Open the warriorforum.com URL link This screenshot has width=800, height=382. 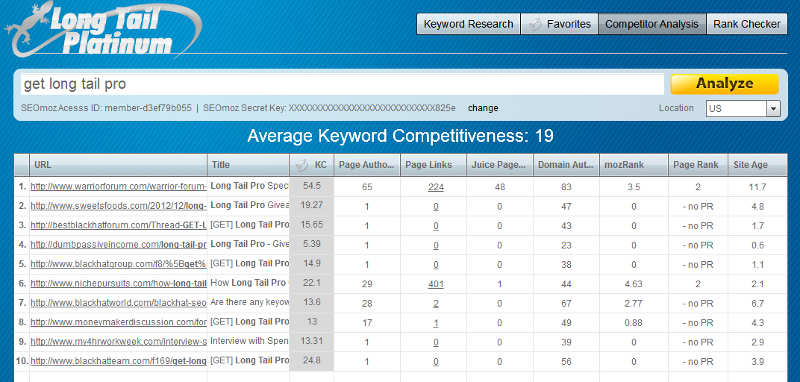tap(118, 187)
